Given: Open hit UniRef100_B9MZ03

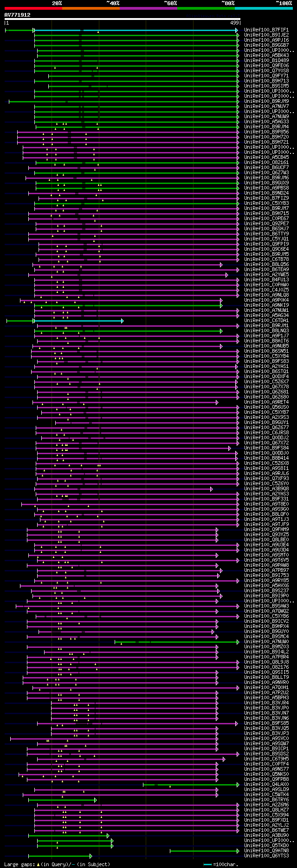Looking at the screenshot, I should click(x=266, y=647).
